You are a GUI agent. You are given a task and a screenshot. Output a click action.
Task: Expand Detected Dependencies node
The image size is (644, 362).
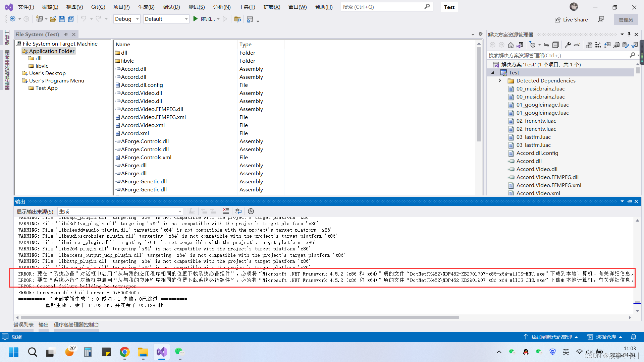click(x=500, y=80)
